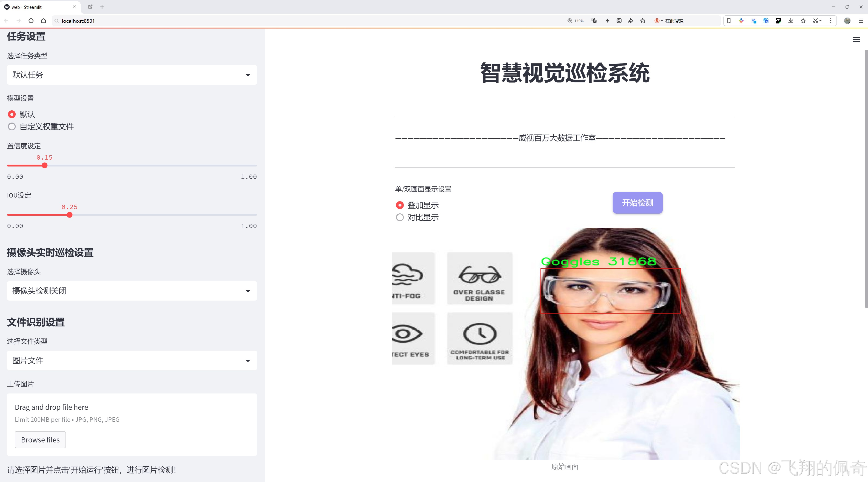Viewport: 868px width, 482px height.
Task: Open the 摄像头检测关闭 camera dropdown
Action: point(131,290)
